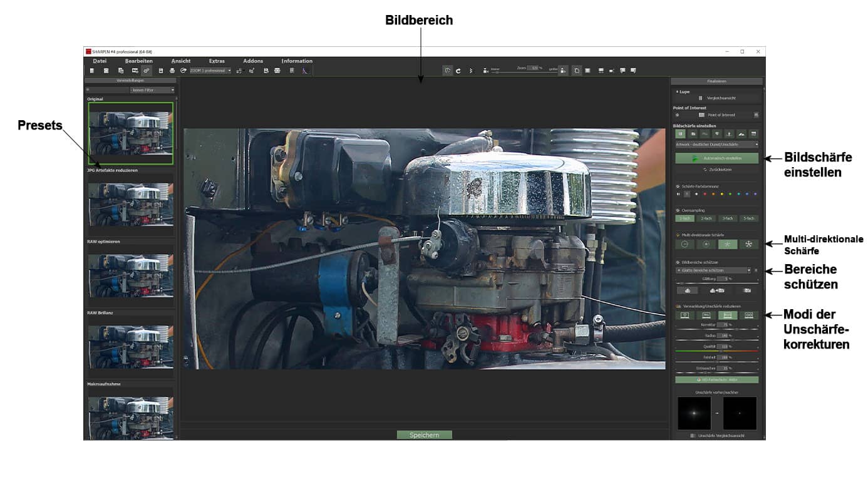868x490 pixels.
Task: Click the printer icon in the toolbar
Action: pyautogui.click(x=172, y=71)
